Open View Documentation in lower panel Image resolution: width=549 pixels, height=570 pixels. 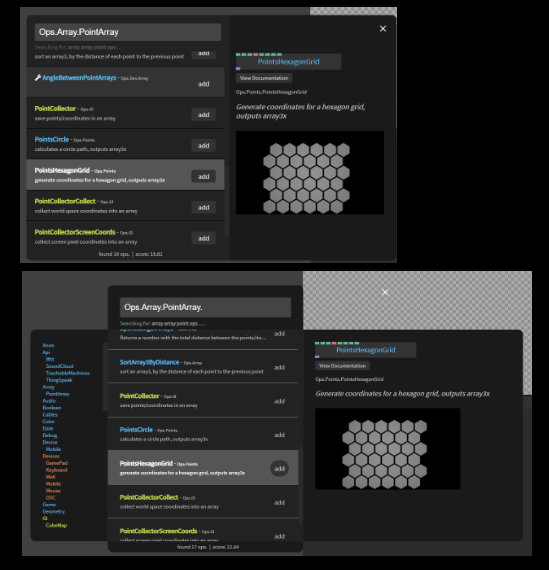click(x=342, y=366)
